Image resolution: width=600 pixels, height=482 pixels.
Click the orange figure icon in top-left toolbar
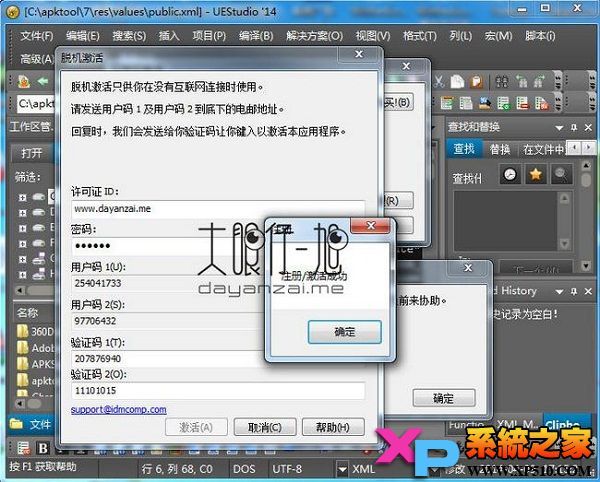pyautogui.click(x=24, y=81)
